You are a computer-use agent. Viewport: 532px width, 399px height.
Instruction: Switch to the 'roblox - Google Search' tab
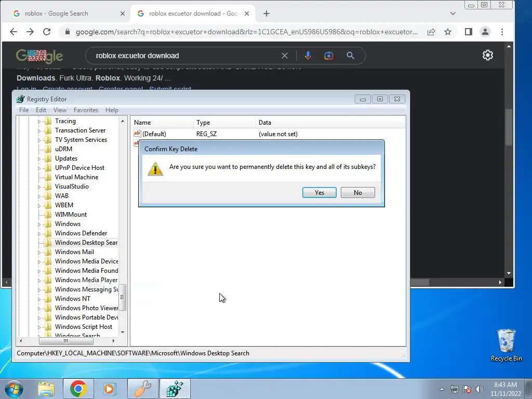(56, 14)
